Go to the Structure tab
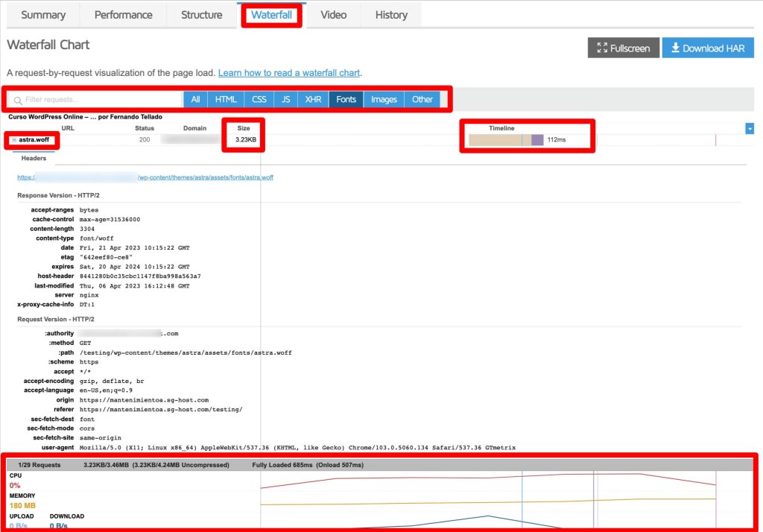Viewport: 763px width, 532px height. click(201, 15)
